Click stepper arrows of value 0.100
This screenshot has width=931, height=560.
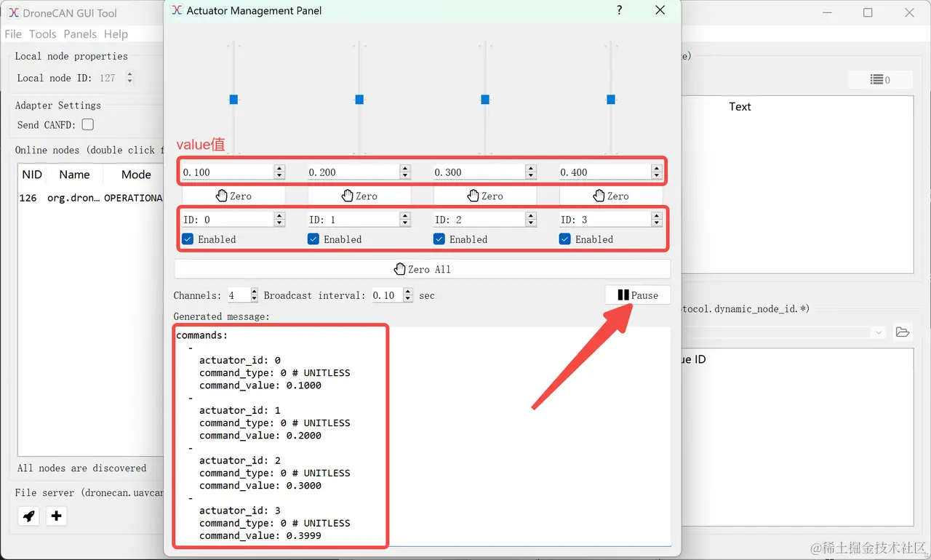pos(279,172)
